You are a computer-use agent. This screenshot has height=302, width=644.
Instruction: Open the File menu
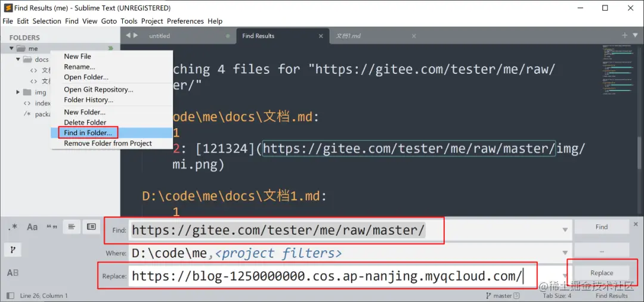tap(8, 21)
